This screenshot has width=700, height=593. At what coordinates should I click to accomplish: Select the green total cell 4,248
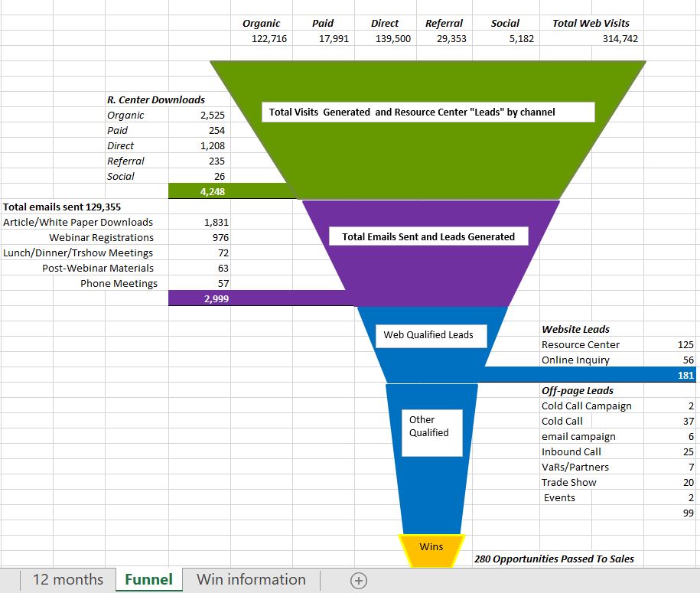212,191
